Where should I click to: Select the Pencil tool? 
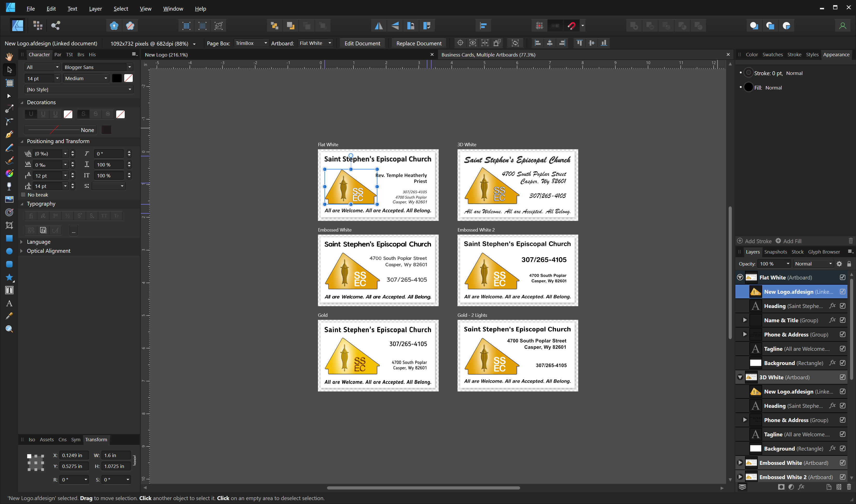click(9, 148)
